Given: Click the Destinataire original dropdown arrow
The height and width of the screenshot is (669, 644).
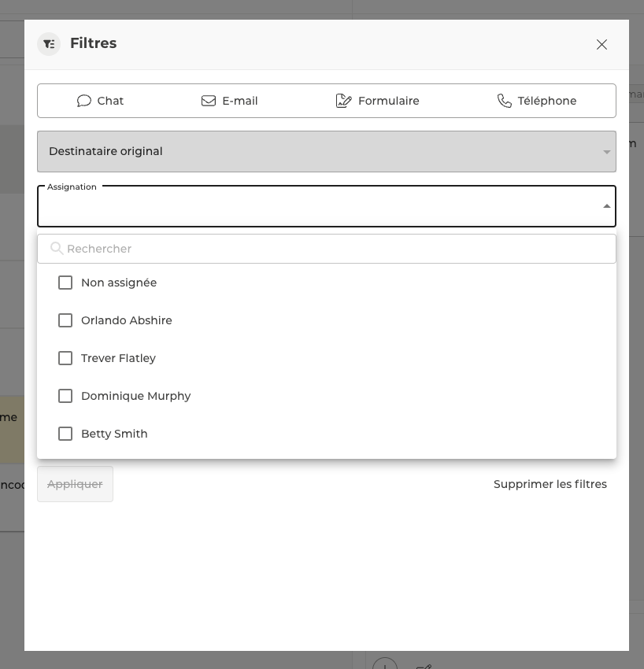Looking at the screenshot, I should click(x=606, y=152).
